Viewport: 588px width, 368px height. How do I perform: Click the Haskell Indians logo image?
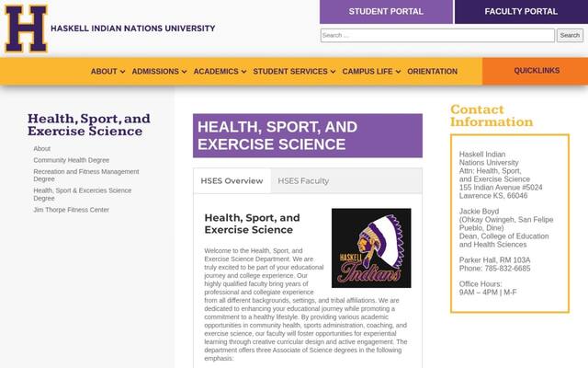point(371,248)
